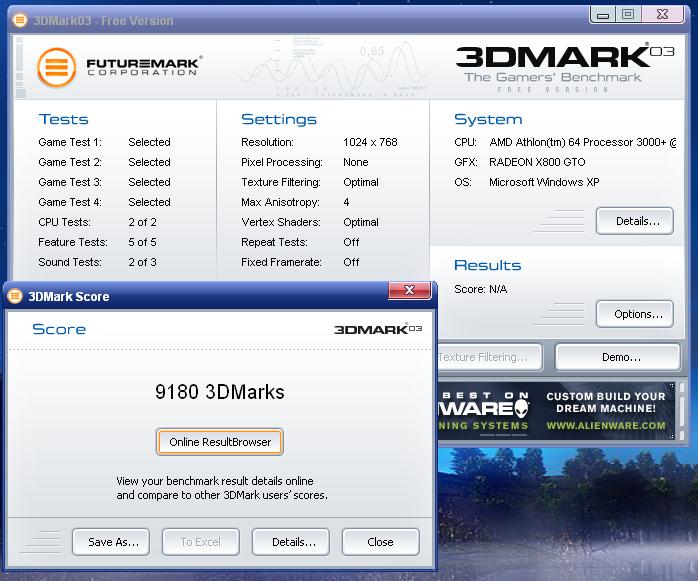Click the Futuremark orange logo icon
Screen dimensions: 698x581
click(57, 68)
